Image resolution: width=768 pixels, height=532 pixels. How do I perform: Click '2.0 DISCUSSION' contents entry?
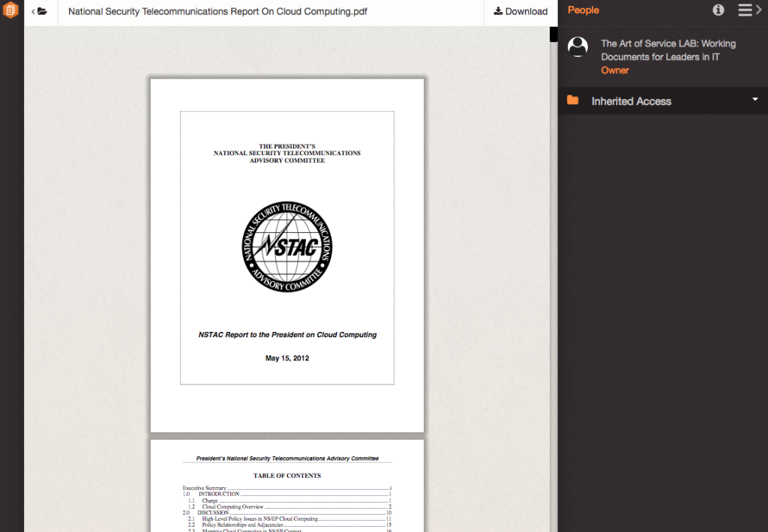coord(286,513)
